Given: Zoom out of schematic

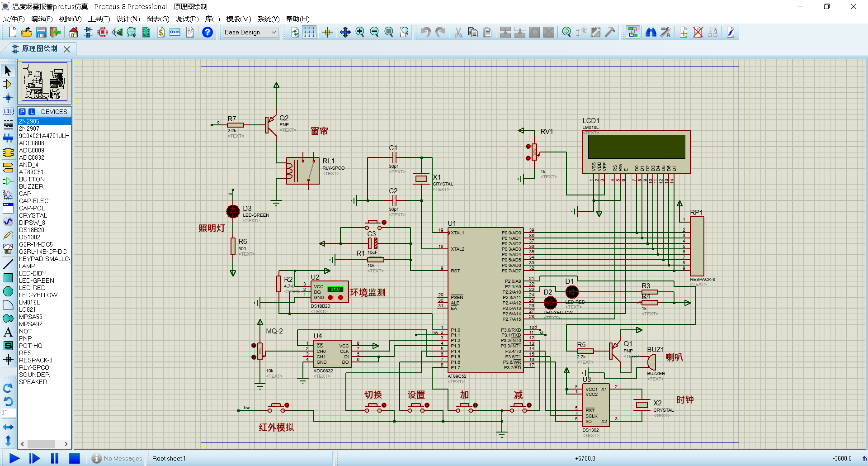Looking at the screenshot, I should coord(374,32).
